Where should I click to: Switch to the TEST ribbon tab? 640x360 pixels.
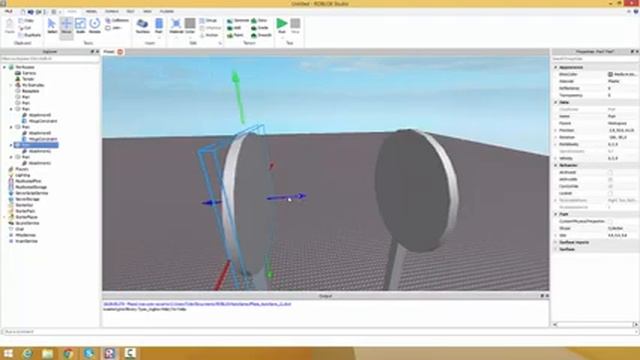[130, 11]
